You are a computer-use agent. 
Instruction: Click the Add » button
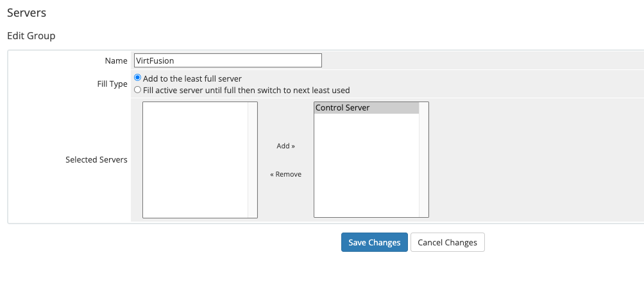click(x=286, y=146)
